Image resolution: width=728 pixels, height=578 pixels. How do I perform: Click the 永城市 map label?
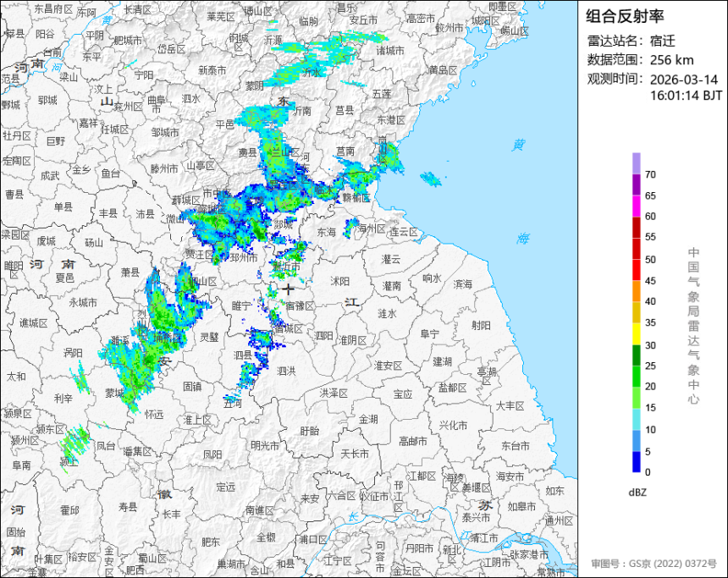tap(83, 302)
